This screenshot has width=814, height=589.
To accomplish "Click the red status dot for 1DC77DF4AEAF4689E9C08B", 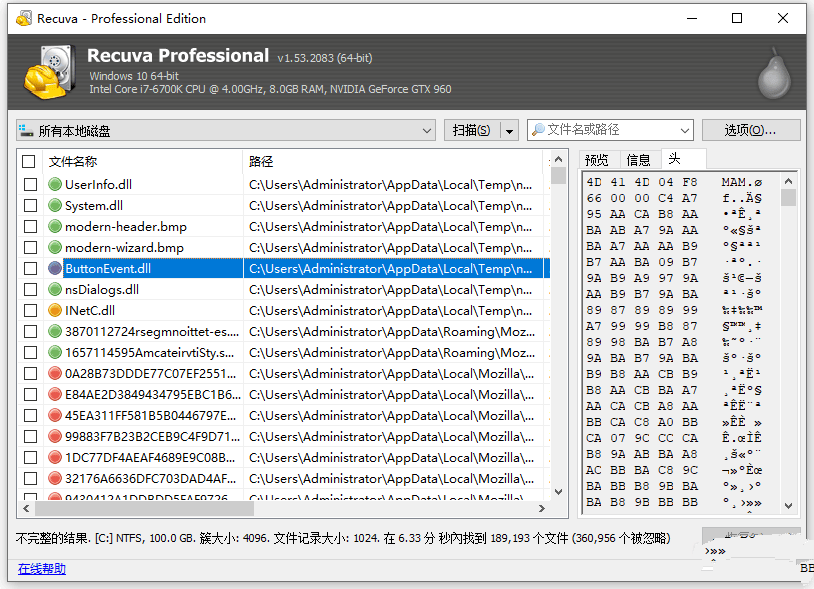I will [x=55, y=457].
